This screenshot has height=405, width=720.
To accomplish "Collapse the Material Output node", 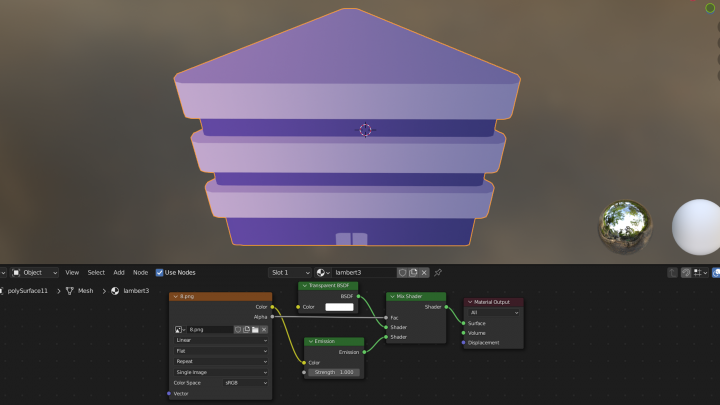I will coord(470,302).
